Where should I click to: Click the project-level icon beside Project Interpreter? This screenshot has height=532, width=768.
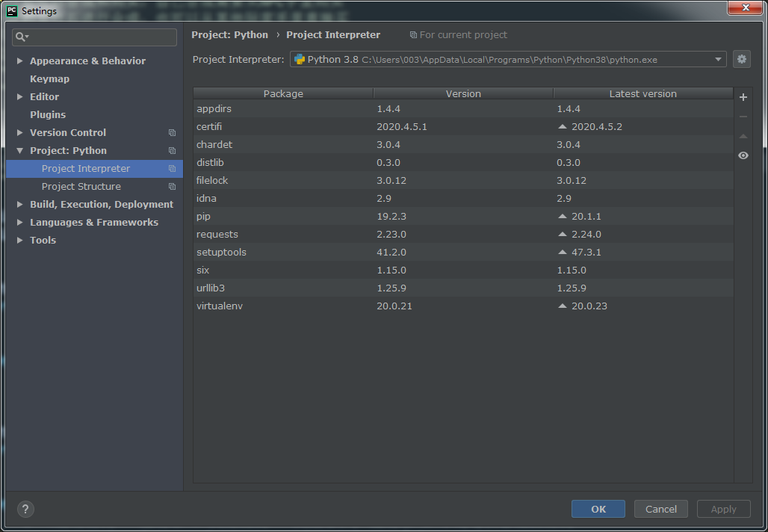pyautogui.click(x=172, y=169)
